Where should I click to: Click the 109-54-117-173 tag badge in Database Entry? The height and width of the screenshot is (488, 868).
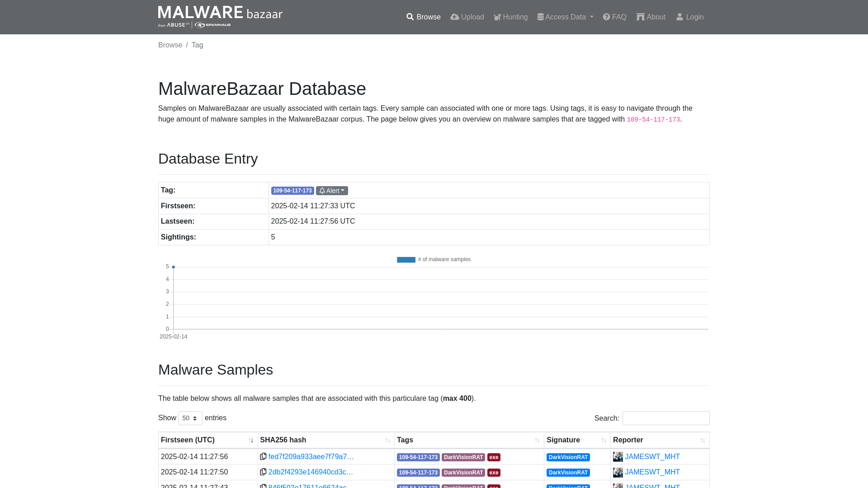click(292, 191)
